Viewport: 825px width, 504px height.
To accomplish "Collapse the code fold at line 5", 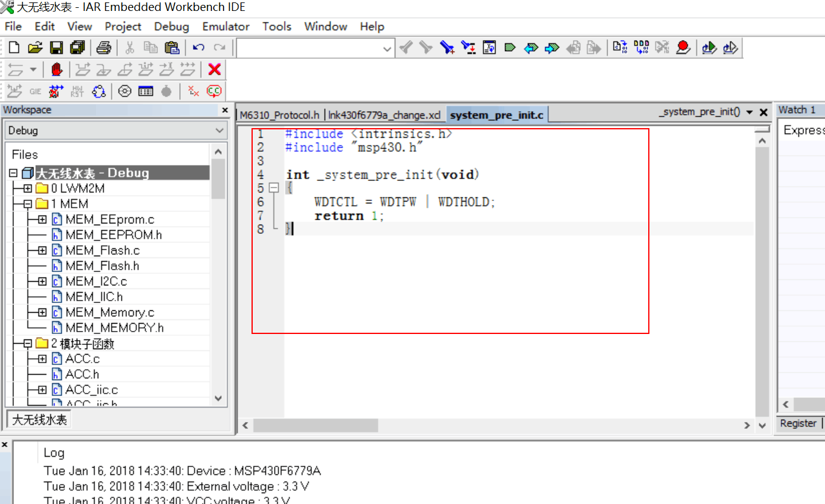I will pos(274,188).
